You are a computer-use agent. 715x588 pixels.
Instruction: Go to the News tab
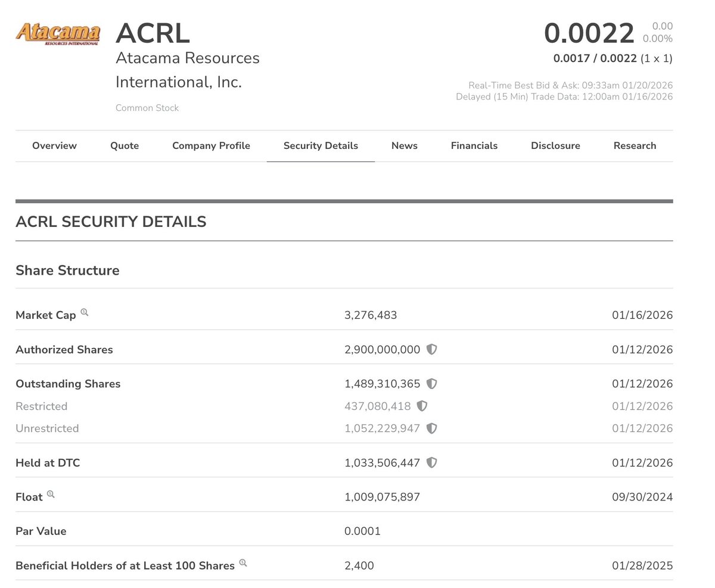click(405, 146)
